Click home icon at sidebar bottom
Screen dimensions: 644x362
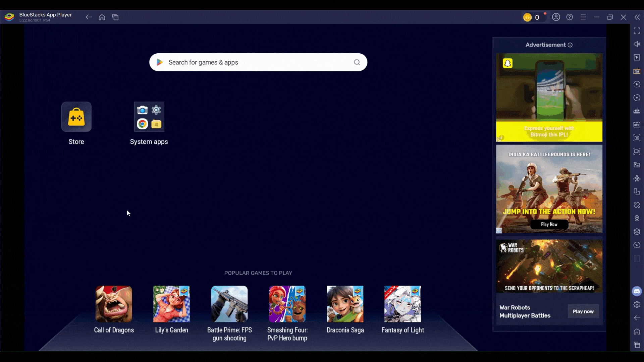(637, 331)
